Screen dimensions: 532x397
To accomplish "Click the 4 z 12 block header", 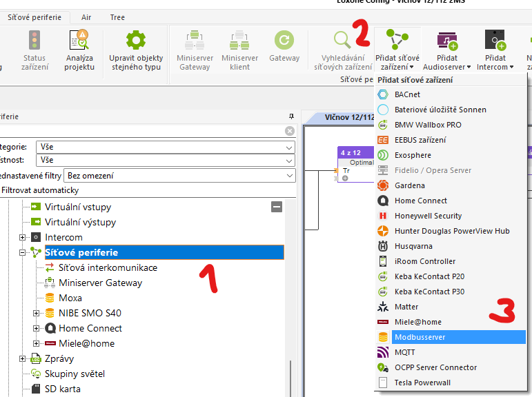I will 356,152.
